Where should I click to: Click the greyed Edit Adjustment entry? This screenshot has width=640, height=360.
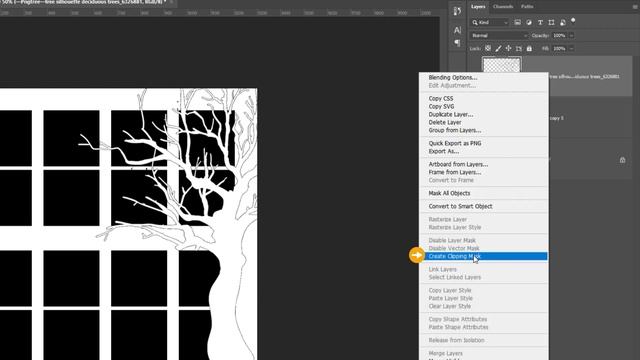pos(452,85)
